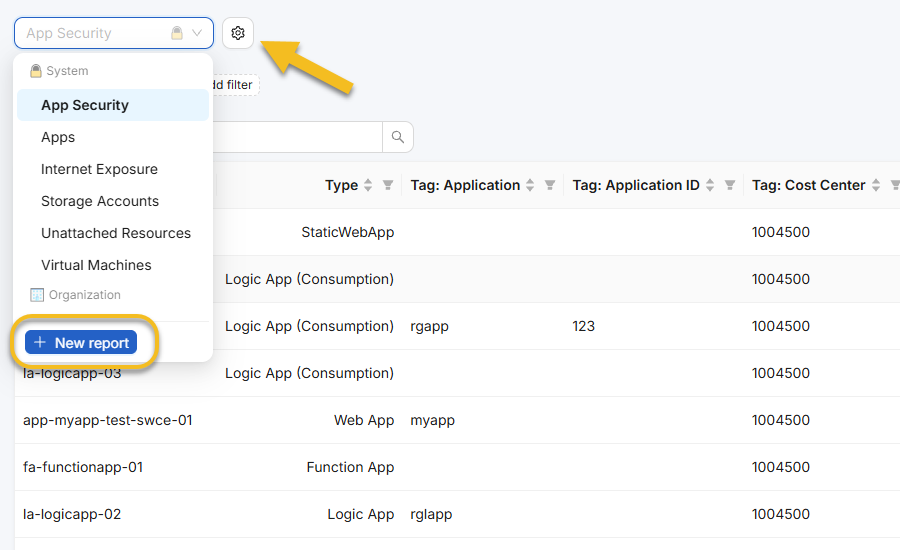This screenshot has height=550, width=900.
Task: Filter the Tag: Application ID column
Action: (730, 185)
